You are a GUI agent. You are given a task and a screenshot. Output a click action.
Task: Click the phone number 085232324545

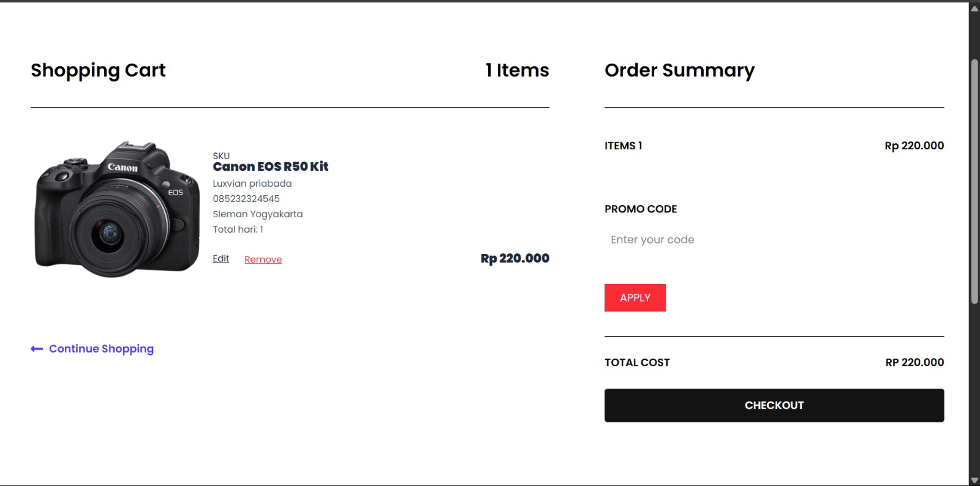point(246,199)
